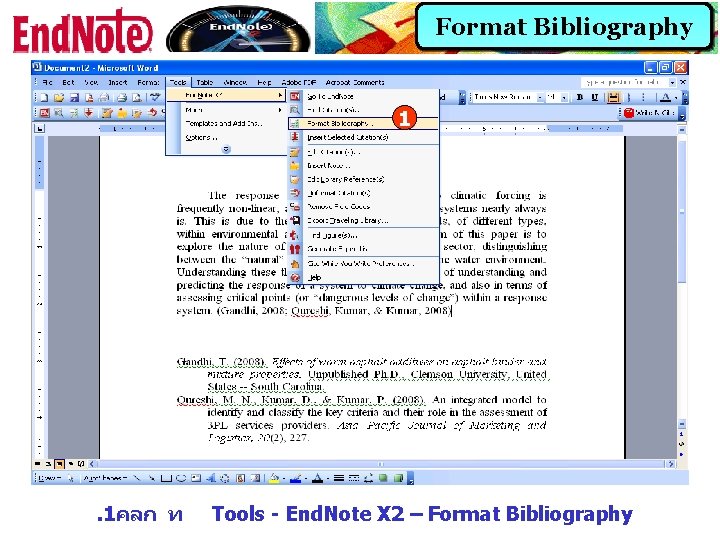
Task: Click the Insert WordArt icon
Action: 211,478
